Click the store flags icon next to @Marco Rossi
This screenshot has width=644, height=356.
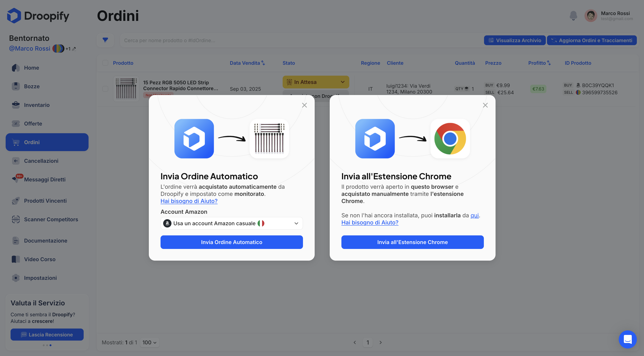tap(58, 48)
